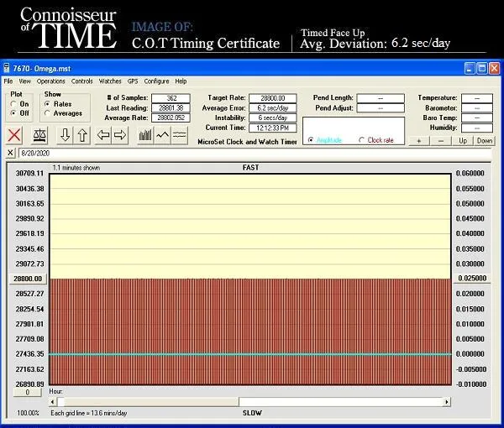Click the 8/20/2020 date field
The width and height of the screenshot is (504, 428).
(x=255, y=153)
